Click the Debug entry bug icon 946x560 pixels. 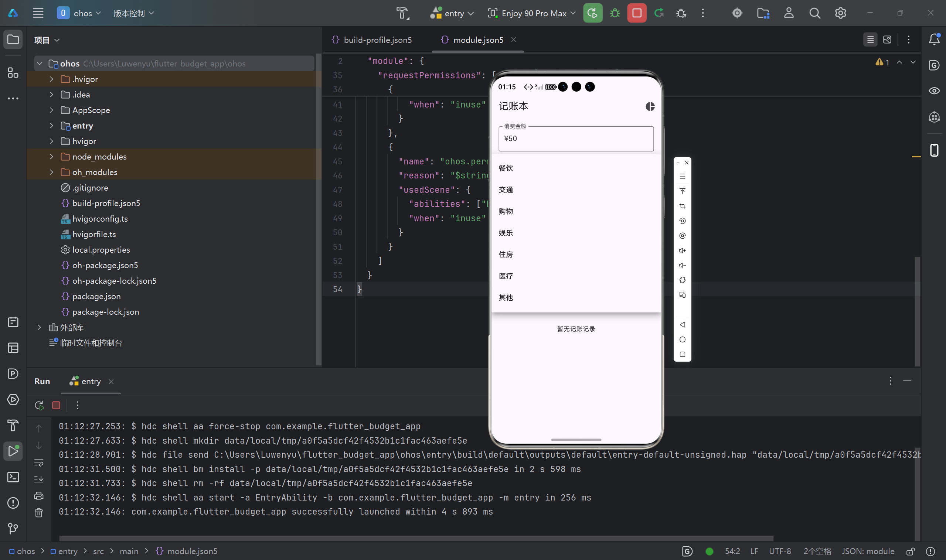point(615,13)
